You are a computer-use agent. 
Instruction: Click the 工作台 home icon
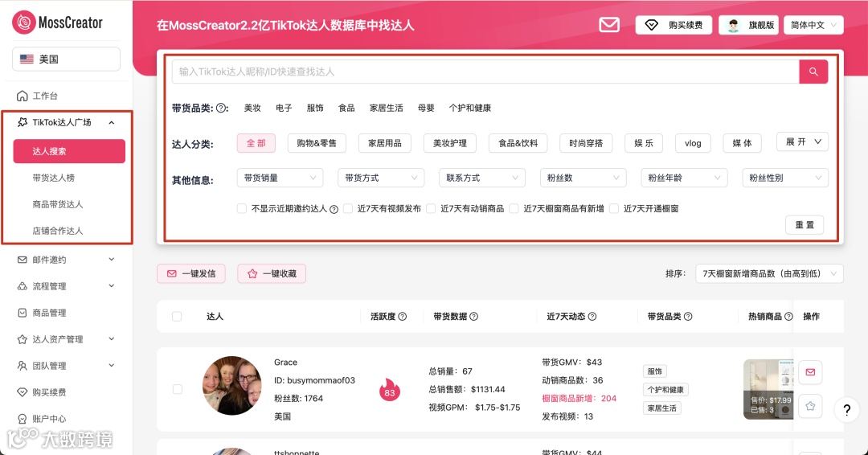pos(23,96)
